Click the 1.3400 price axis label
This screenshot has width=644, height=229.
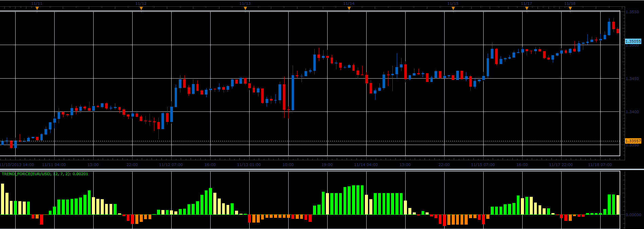632,112
